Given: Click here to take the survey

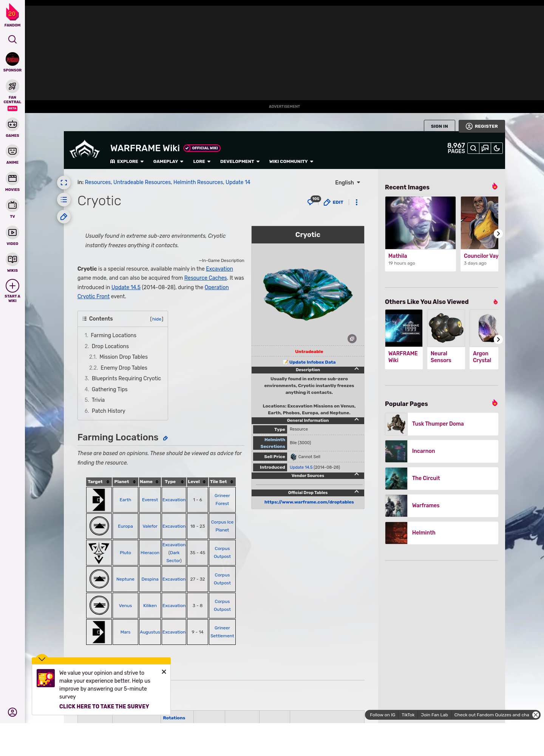Looking at the screenshot, I should point(104,706).
